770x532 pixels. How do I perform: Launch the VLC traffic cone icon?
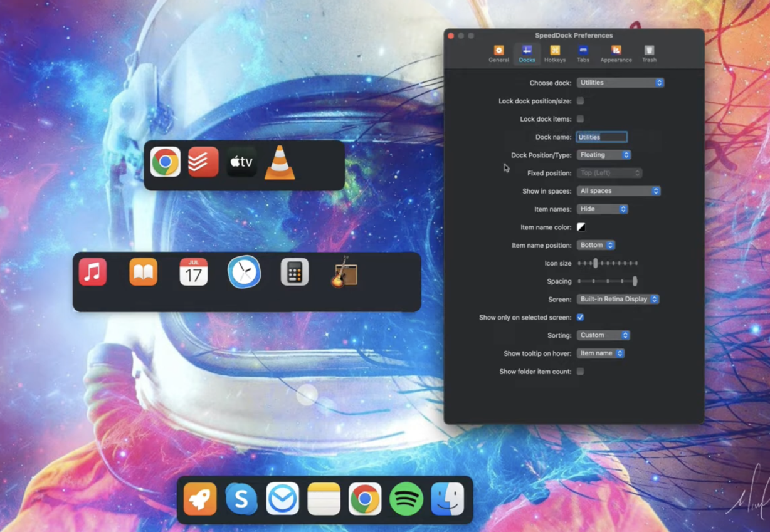coord(280,163)
